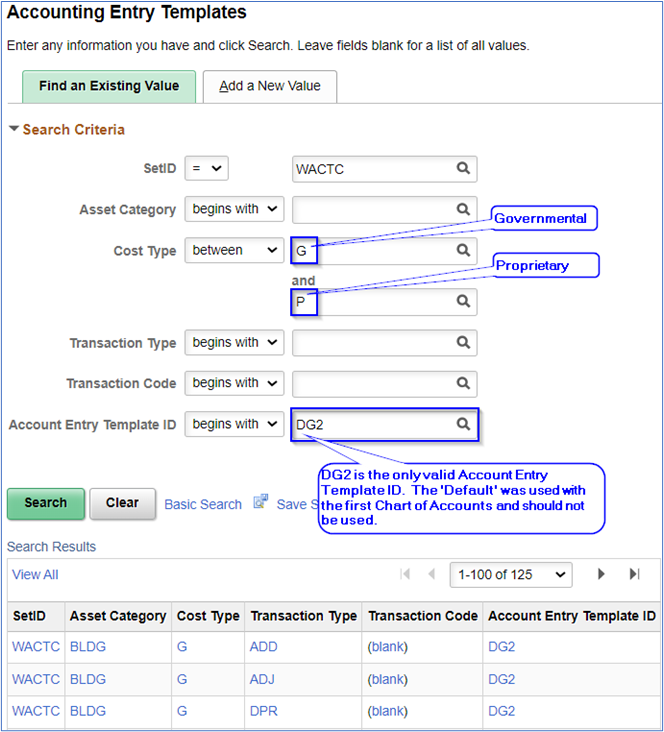Open Asset Category lookup search icon
Viewport: 664px width, 732px height.
pos(463,209)
